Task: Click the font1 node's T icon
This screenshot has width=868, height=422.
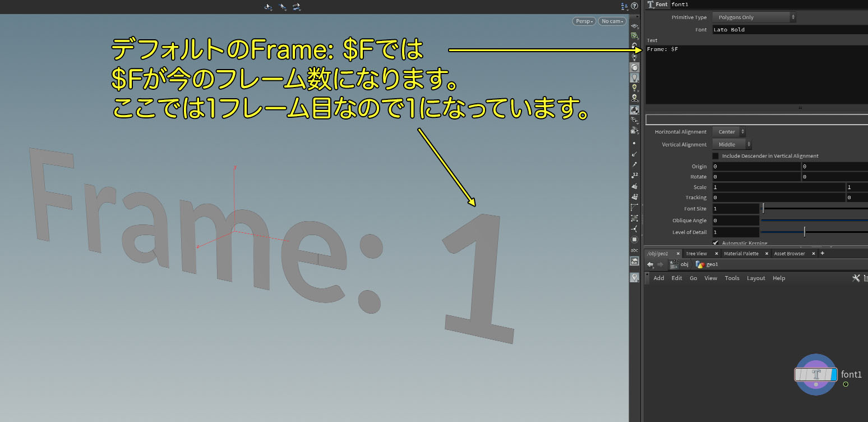Action: [x=816, y=374]
